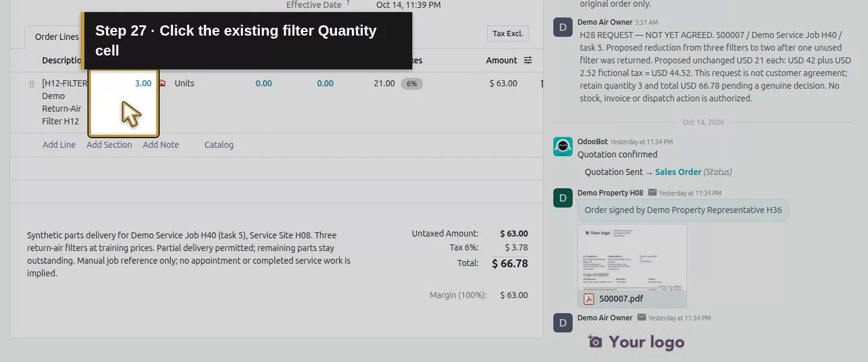Click the camera icon beside Your logo
This screenshot has height=362, width=868.
tap(595, 341)
